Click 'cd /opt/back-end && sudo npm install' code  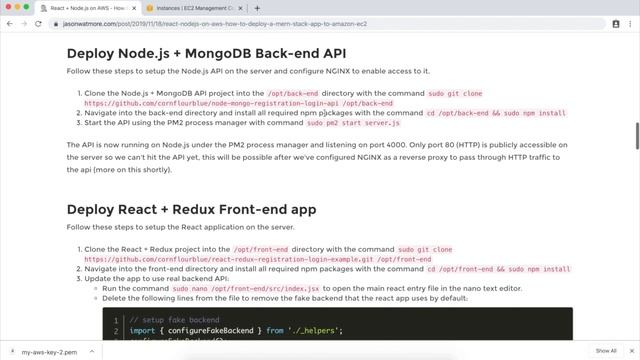(x=496, y=113)
